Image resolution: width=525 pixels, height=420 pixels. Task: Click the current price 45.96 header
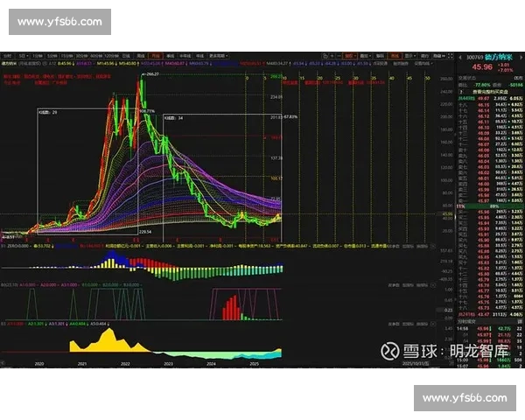coord(482,67)
